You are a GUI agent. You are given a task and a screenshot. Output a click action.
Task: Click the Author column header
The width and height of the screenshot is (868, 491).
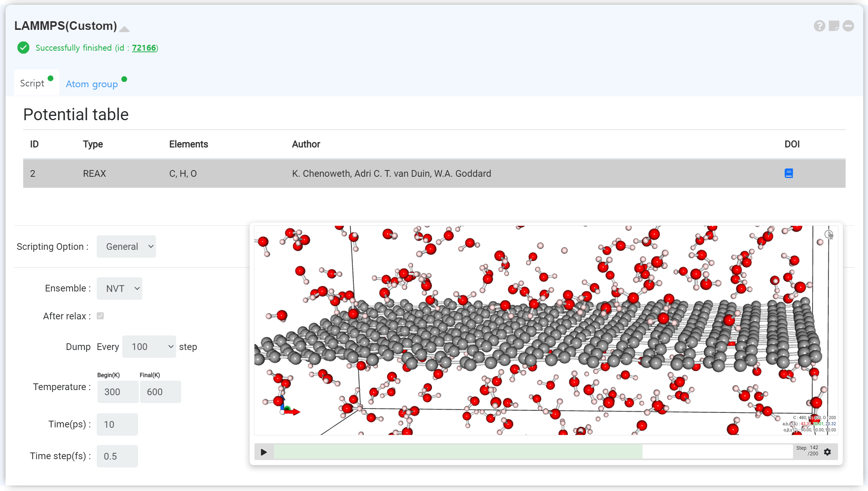(306, 144)
